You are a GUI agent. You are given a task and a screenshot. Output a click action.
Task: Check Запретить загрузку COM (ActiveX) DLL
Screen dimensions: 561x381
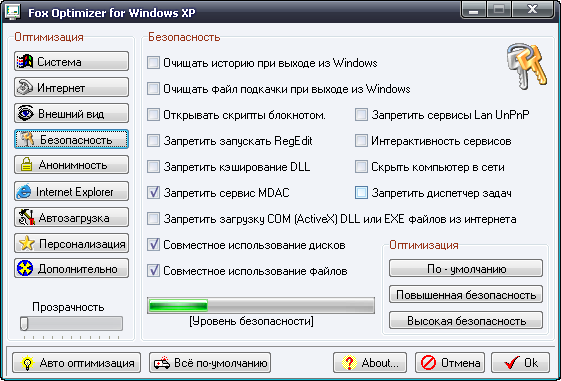(x=153, y=219)
